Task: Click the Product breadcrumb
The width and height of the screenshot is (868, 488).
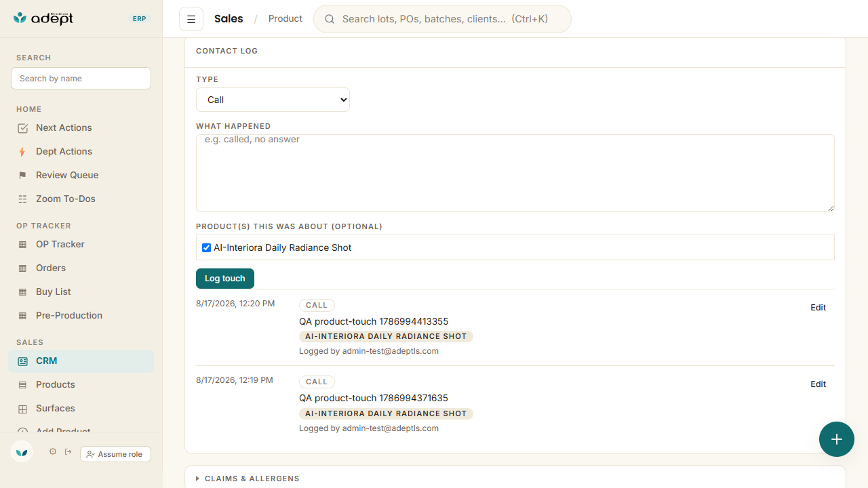Action: 285,19
